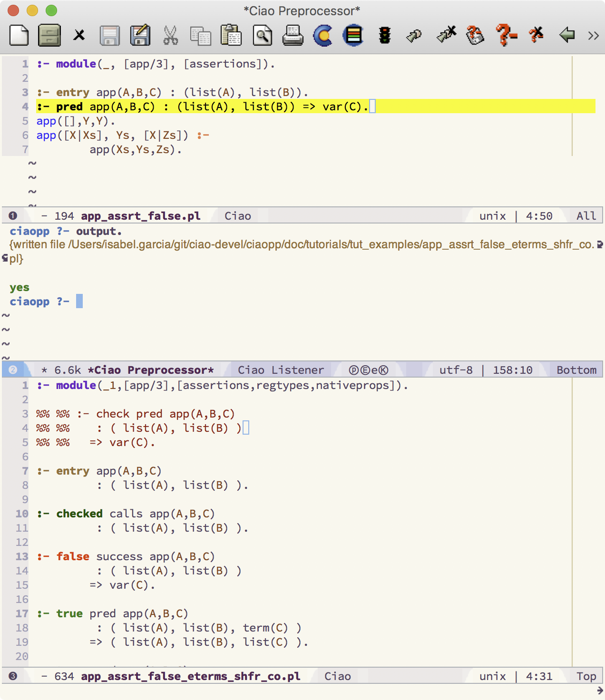Screen dimensions: 605x700
Task: Select window number 3 indicator
Action: point(13,676)
